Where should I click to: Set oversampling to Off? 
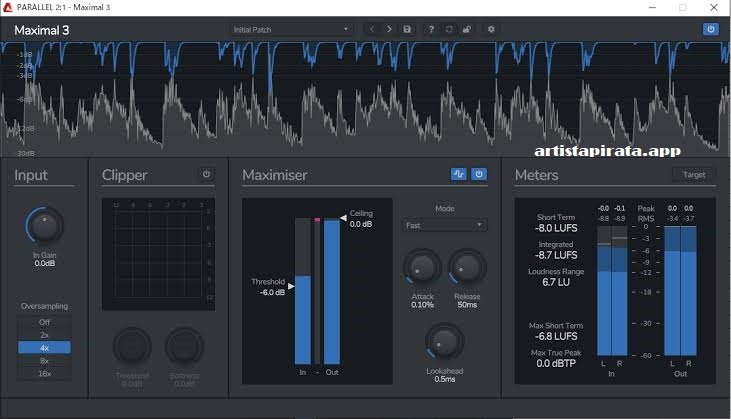(x=44, y=322)
